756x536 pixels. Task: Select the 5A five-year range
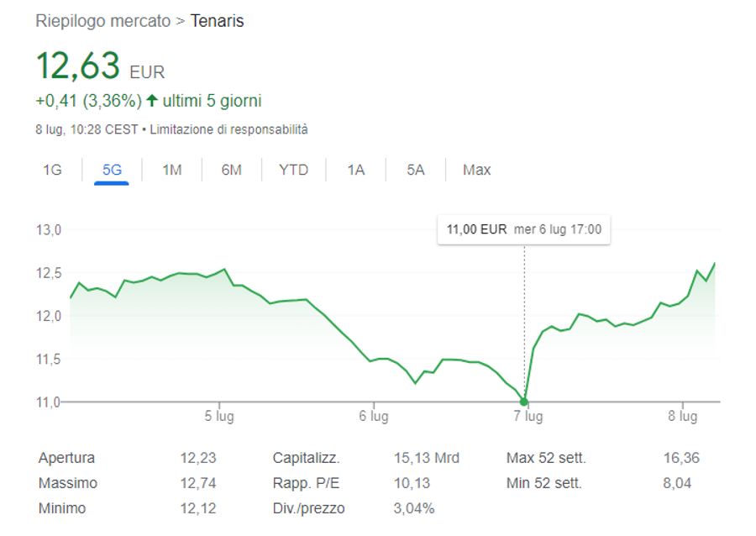(416, 170)
